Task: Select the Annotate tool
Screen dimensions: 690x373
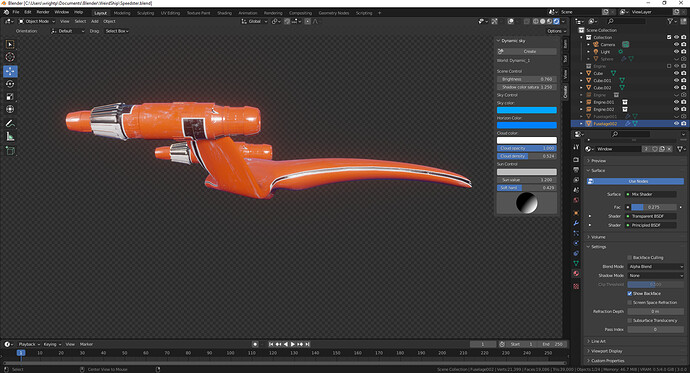Action: [10, 124]
